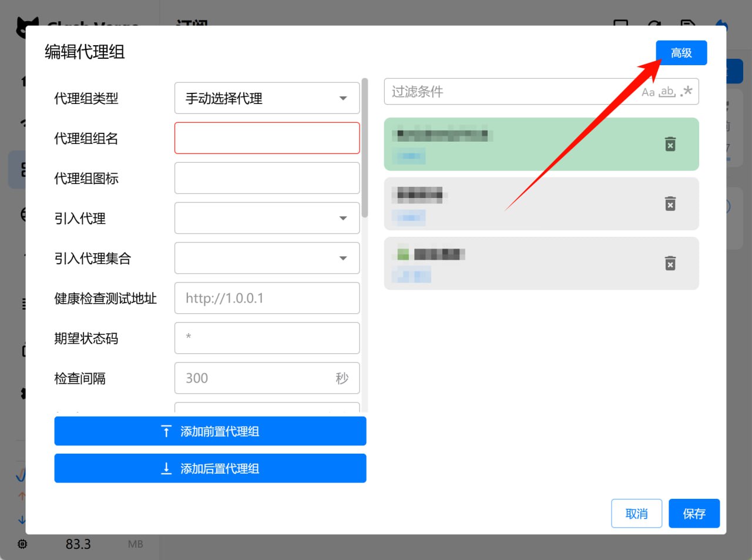
Task: Enable regex (.*) matching in filter
Action: tap(686, 92)
